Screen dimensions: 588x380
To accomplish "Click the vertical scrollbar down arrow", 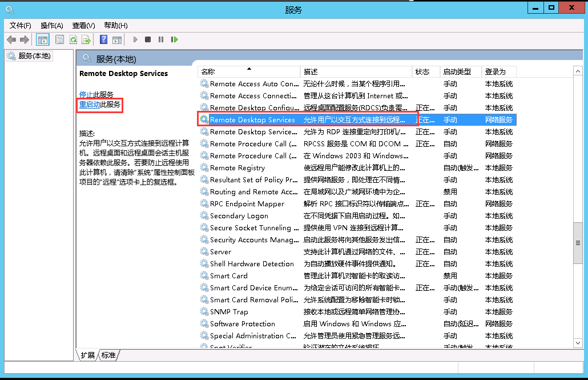I will coord(578,342).
